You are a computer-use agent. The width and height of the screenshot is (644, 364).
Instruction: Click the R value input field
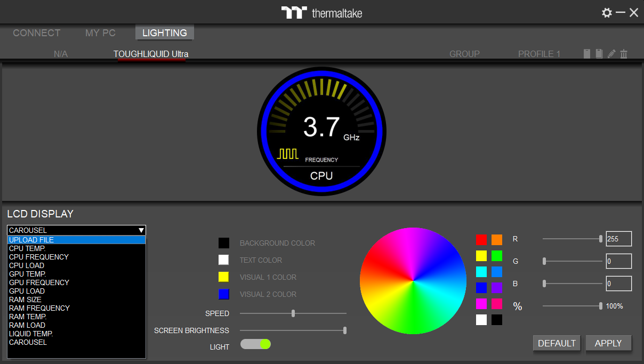(x=618, y=239)
